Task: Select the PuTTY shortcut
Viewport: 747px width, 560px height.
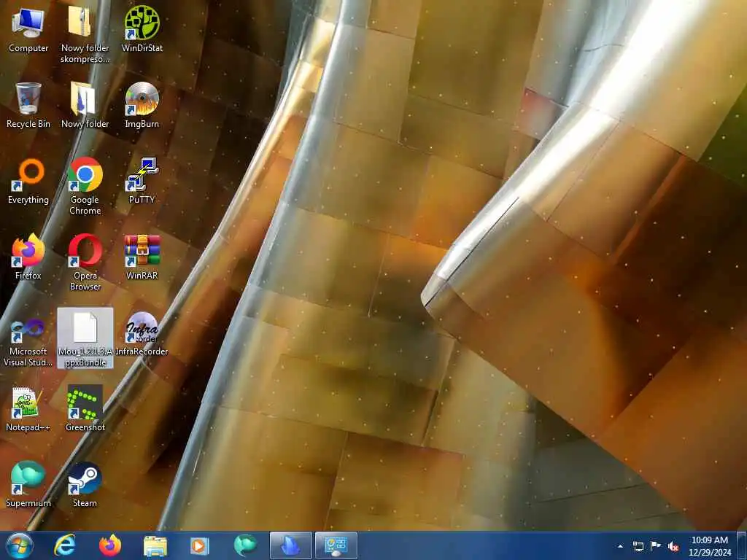Action: coord(142,182)
